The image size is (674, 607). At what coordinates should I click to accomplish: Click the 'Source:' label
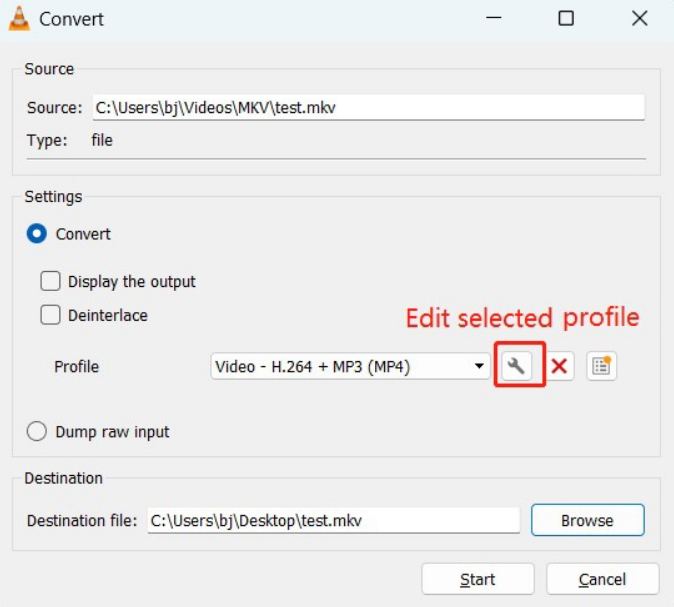54,107
